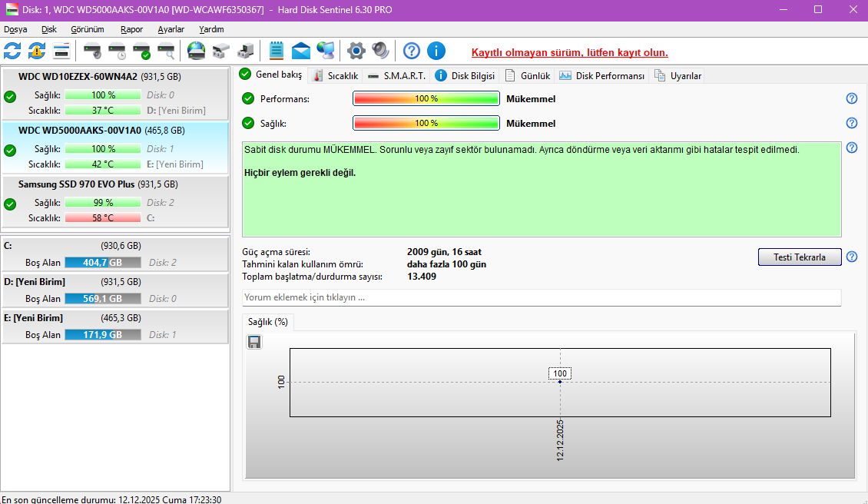868x504 pixels.
Task: Click the main Sağlık 100 % gradient bar
Action: click(426, 123)
